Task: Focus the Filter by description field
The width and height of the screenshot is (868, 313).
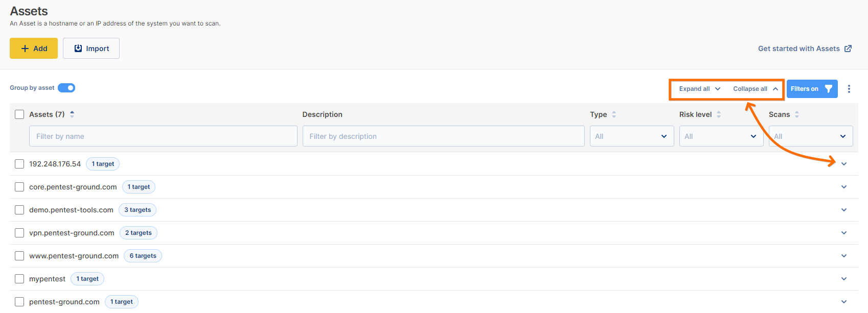Action: click(x=443, y=136)
